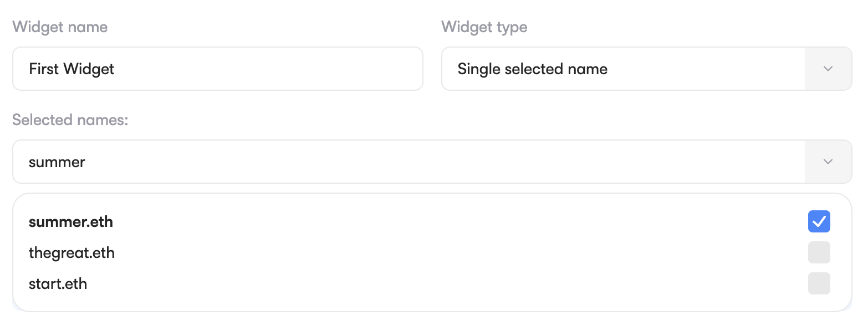The height and width of the screenshot is (321, 868).
Task: Click the 'Single selected name' value text
Action: [532, 69]
